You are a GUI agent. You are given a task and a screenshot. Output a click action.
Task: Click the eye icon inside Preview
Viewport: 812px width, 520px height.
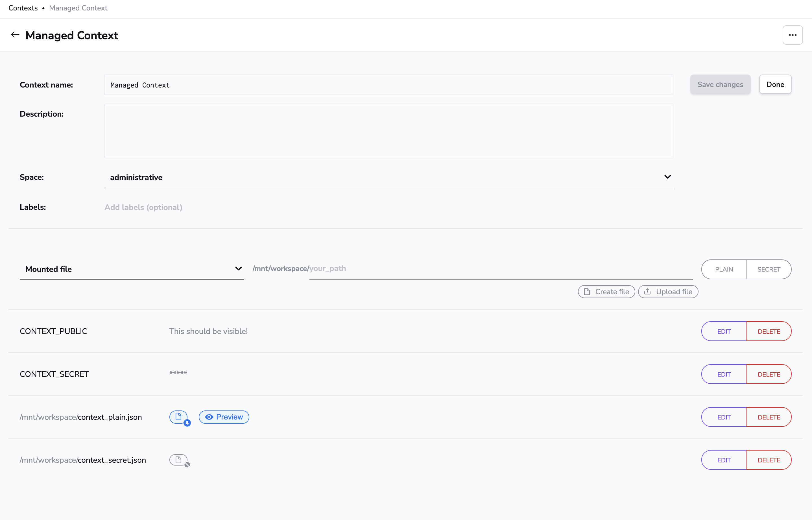click(210, 417)
